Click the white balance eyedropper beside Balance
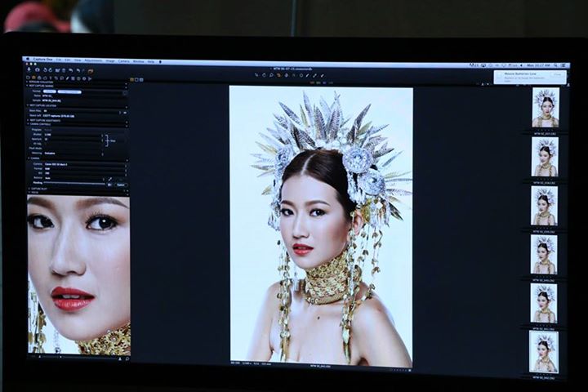Image resolution: width=588 pixels, height=392 pixels. (x=110, y=179)
